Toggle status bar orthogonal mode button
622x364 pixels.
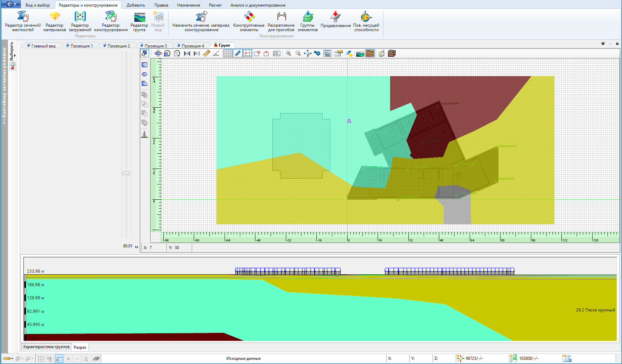(x=59, y=359)
